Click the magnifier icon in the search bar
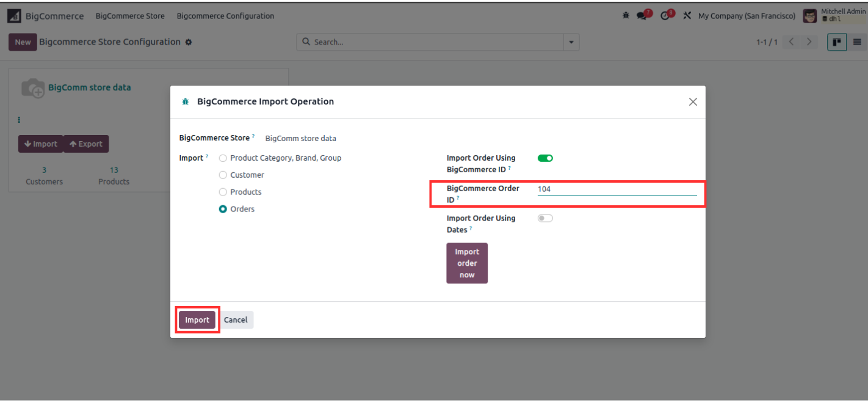The width and height of the screenshot is (868, 402). point(306,42)
